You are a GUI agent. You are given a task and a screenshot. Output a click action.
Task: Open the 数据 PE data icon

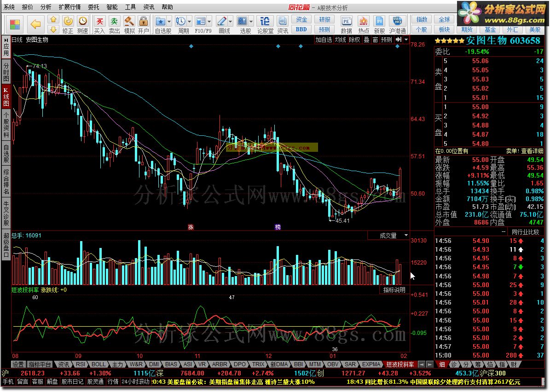(x=346, y=24)
